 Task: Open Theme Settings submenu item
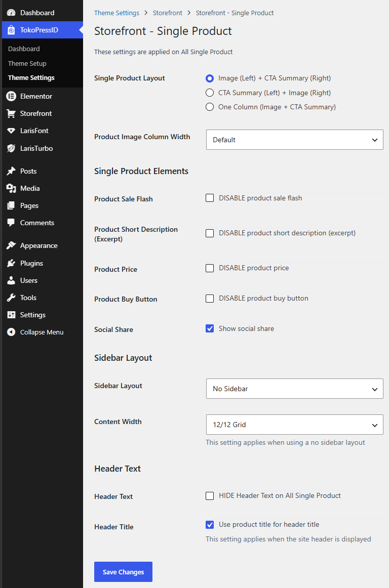(x=31, y=77)
